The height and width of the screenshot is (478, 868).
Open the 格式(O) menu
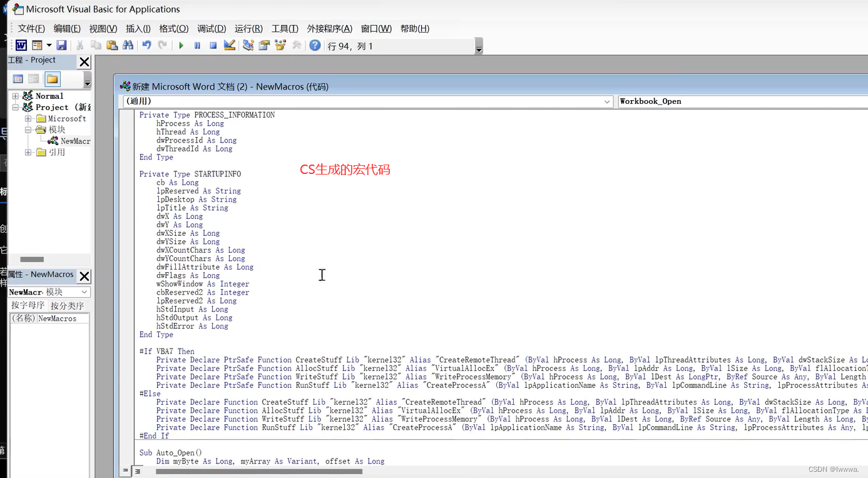click(x=174, y=28)
